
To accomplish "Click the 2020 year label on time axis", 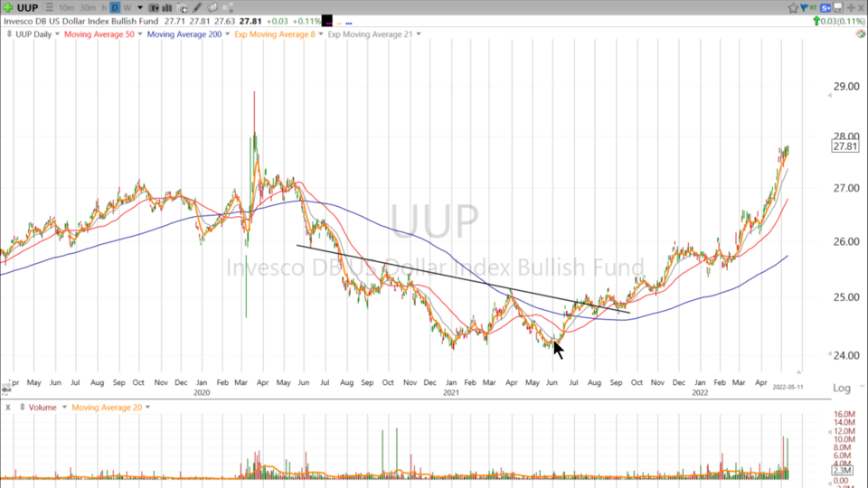I will click(x=202, y=392).
